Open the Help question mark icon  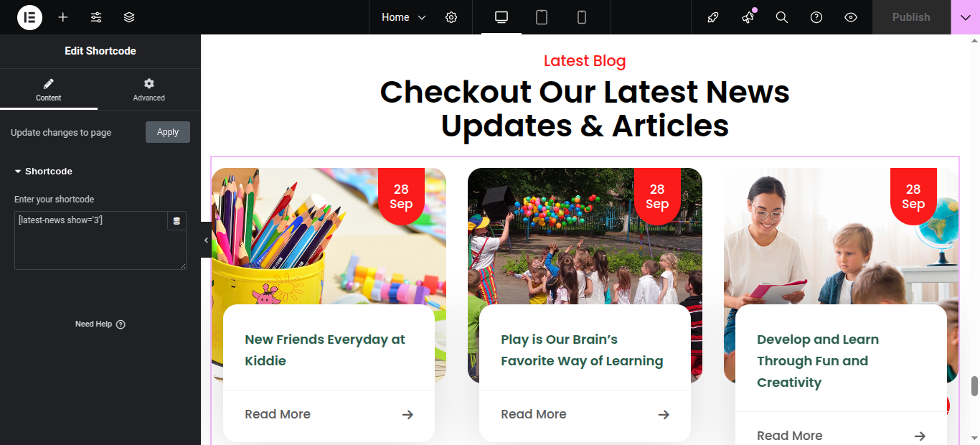[x=816, y=17]
